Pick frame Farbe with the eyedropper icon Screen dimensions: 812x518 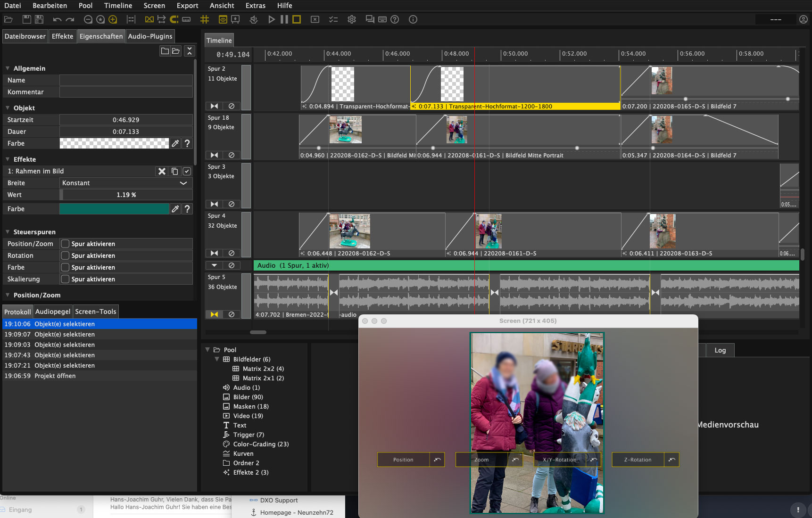click(175, 209)
